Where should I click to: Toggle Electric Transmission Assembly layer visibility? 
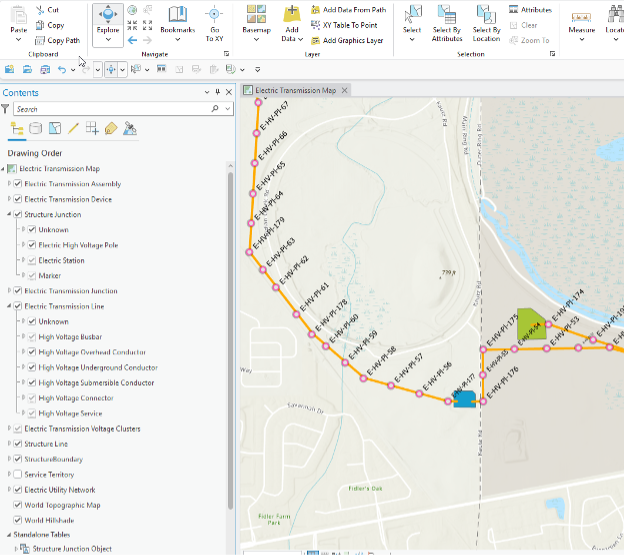point(18,184)
